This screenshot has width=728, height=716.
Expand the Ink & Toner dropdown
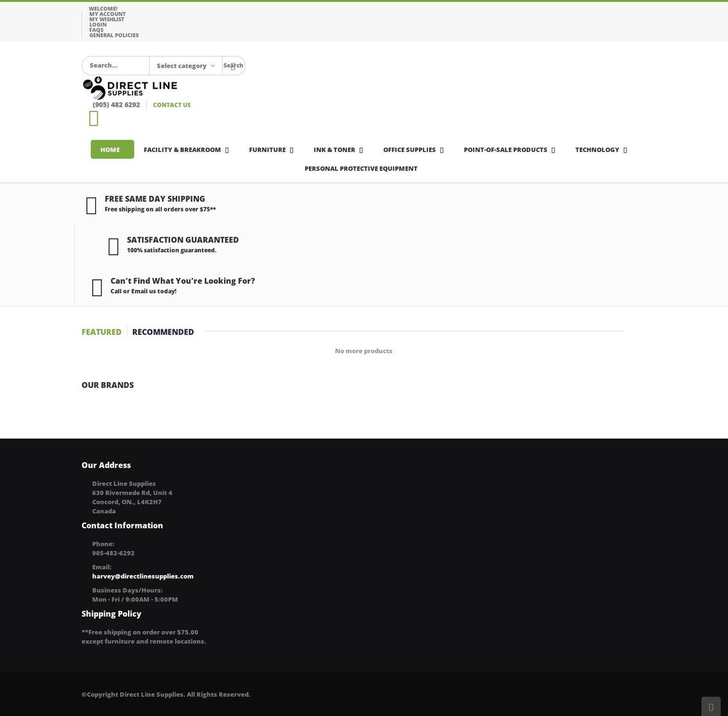point(360,149)
